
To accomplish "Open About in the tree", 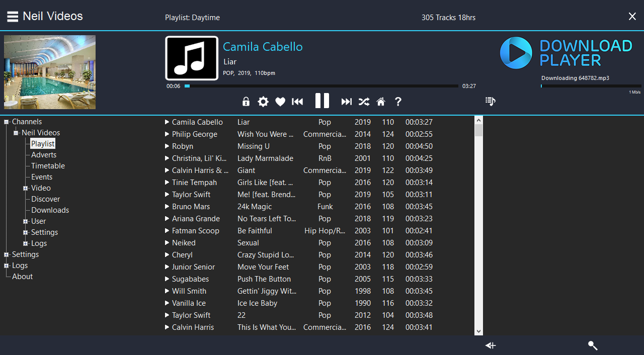I will click(x=22, y=277).
